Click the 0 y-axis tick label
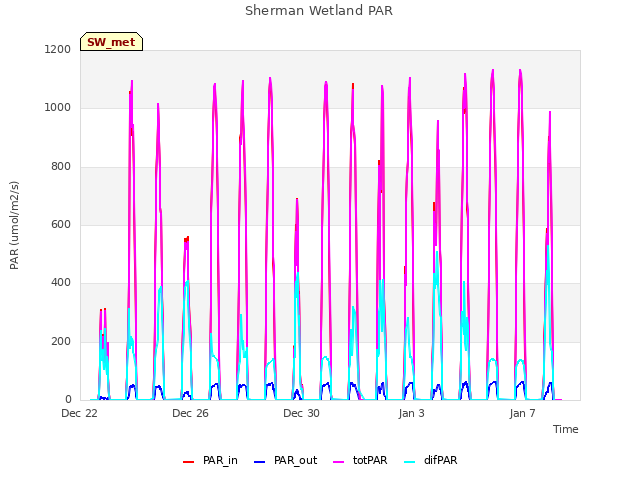Viewport: 640px width, 480px height. pyautogui.click(x=68, y=399)
